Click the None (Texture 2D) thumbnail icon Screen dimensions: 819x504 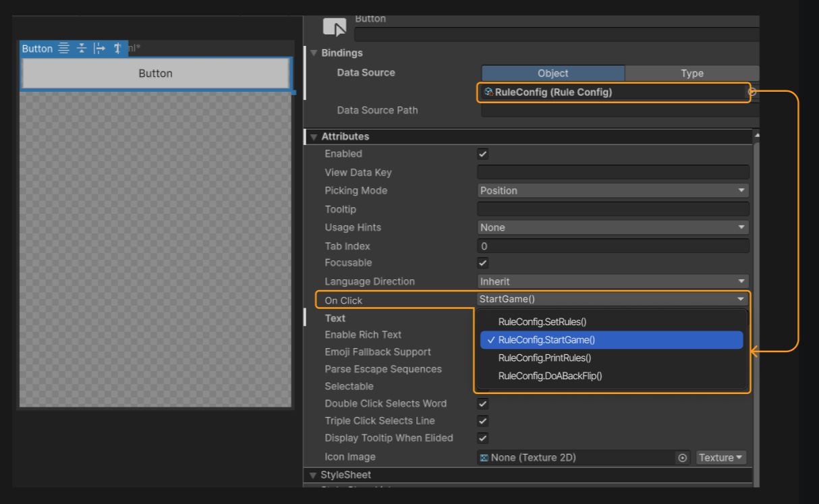pyautogui.click(x=483, y=457)
